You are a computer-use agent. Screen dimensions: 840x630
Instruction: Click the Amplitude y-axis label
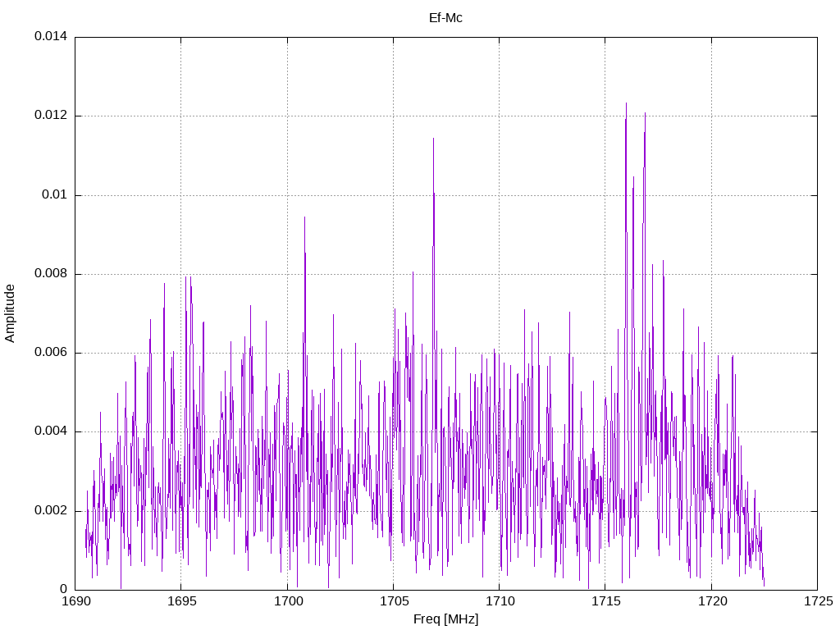click(10, 313)
